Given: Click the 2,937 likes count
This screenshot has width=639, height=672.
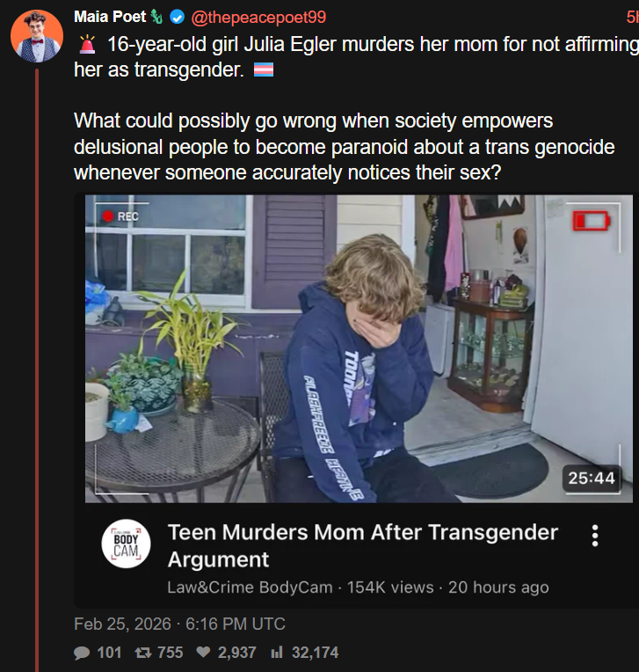Looking at the screenshot, I should click(236, 653).
